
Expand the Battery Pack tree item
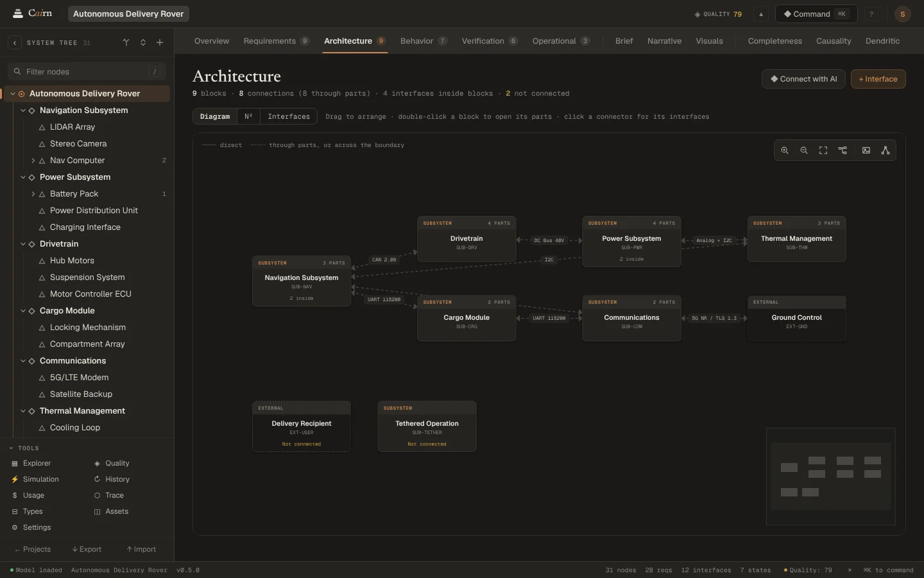(x=33, y=194)
